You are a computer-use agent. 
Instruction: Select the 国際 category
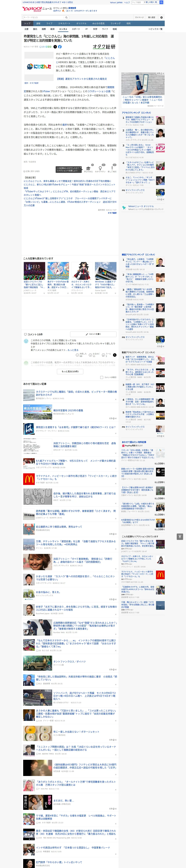click(x=44, y=29)
